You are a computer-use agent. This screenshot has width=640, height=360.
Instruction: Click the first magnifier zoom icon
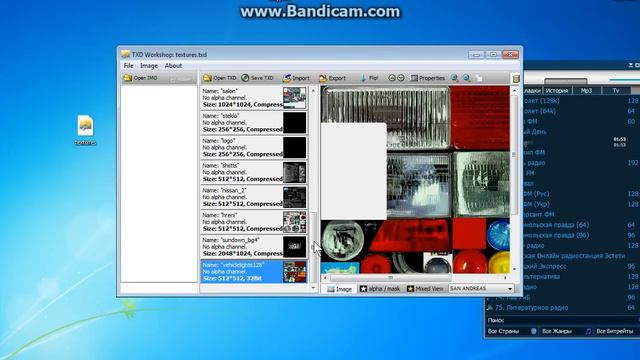click(x=455, y=78)
